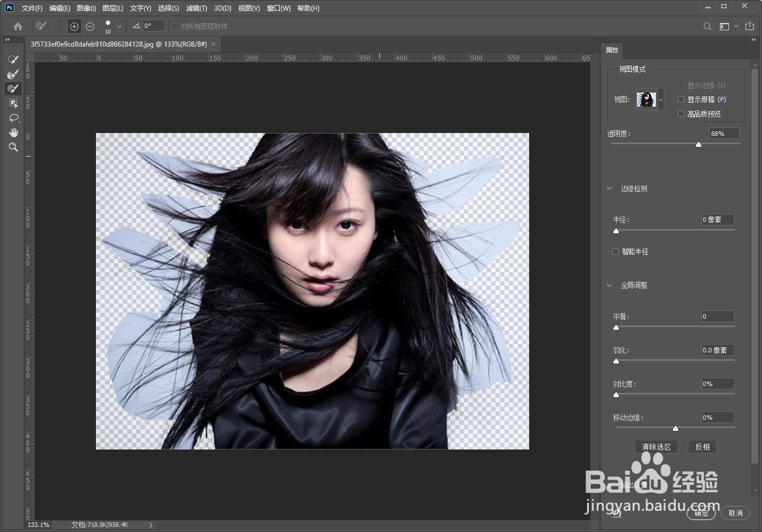Toggle the 对所有图层取样 checkbox
This screenshot has width=762, height=532.
[175, 26]
